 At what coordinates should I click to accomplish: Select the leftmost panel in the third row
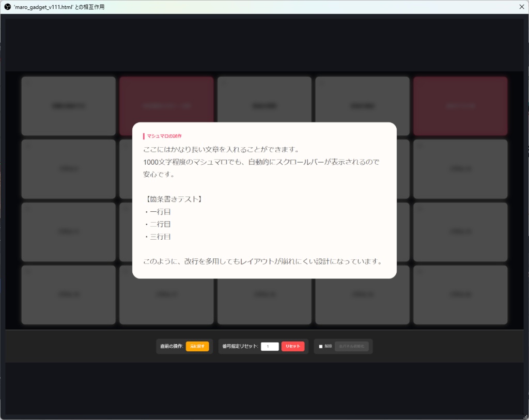coord(68,231)
